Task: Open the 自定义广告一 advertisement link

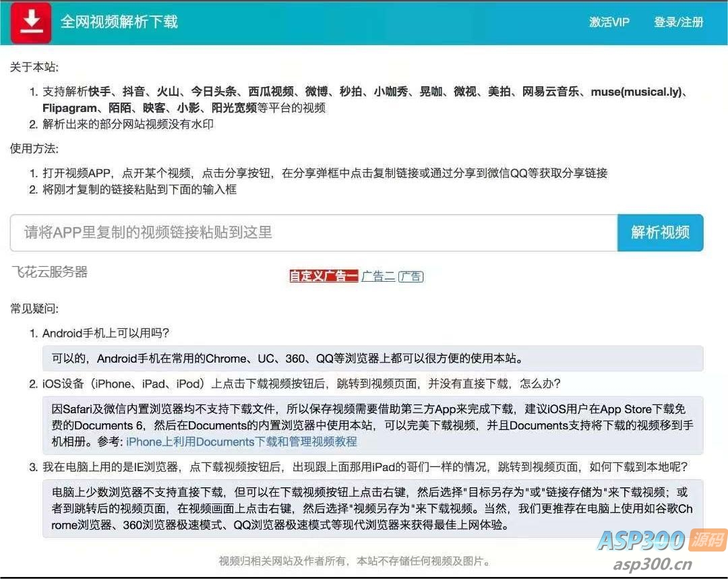Action: pos(324,276)
